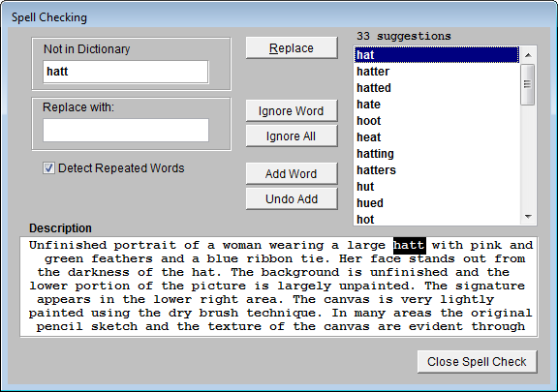
Task: Select suggestion 'hut'
Action: click(x=437, y=187)
